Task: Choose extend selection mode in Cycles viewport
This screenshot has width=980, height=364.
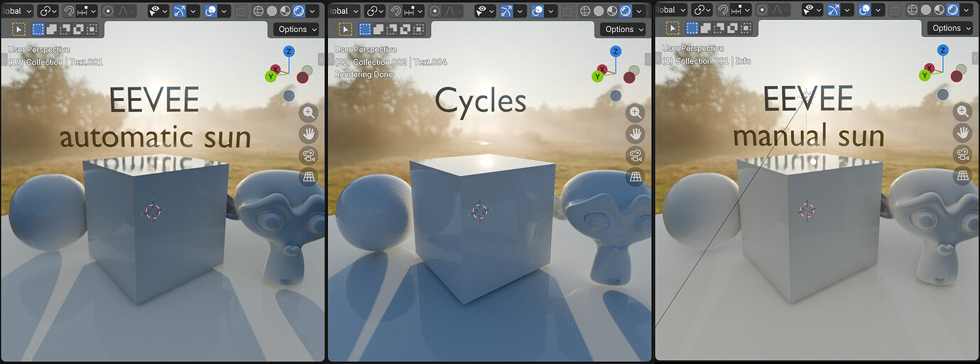Action: 379,29
